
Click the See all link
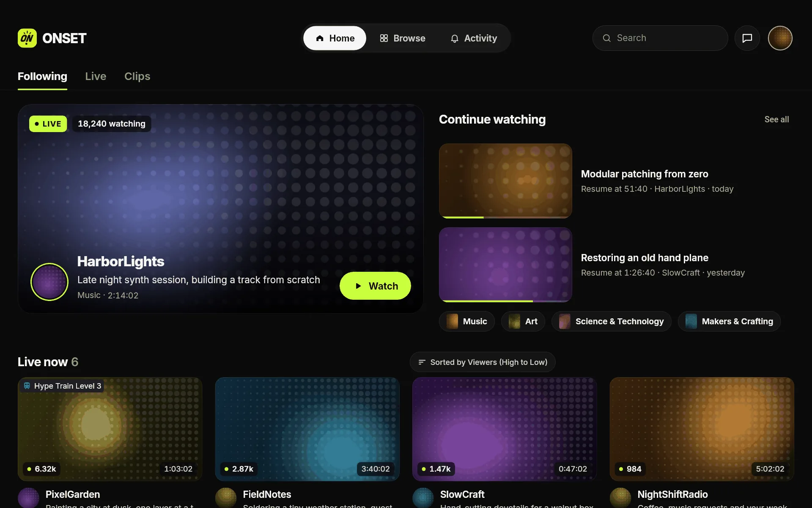point(776,120)
